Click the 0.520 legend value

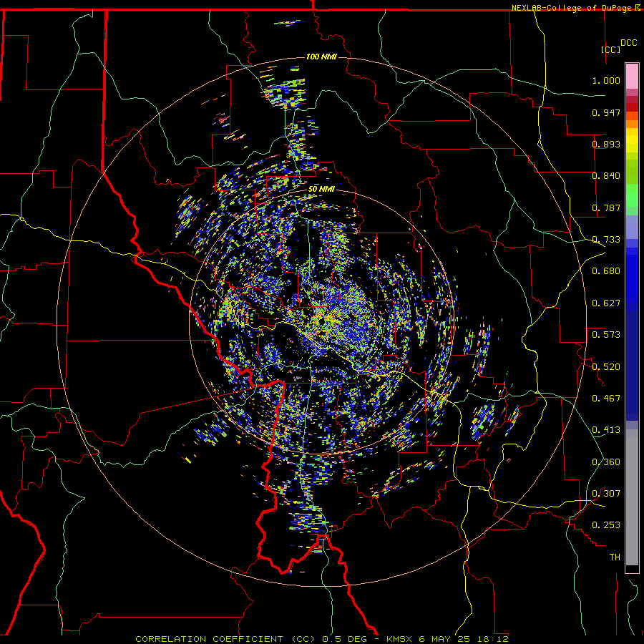(606, 367)
